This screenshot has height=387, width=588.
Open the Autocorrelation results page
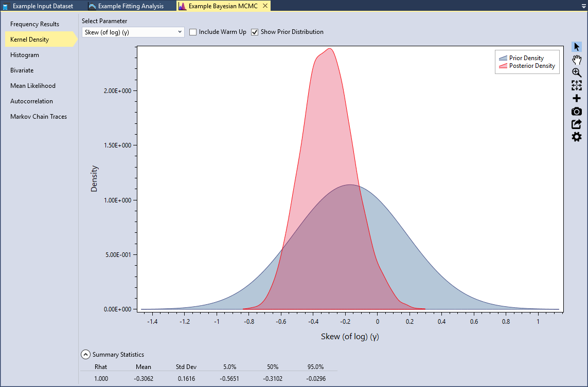pos(32,101)
